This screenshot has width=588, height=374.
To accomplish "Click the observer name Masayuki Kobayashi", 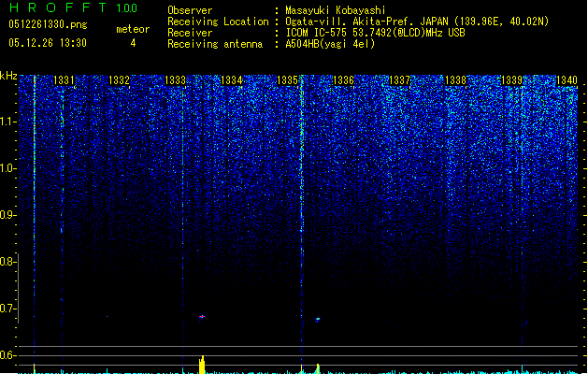I will pos(336,10).
